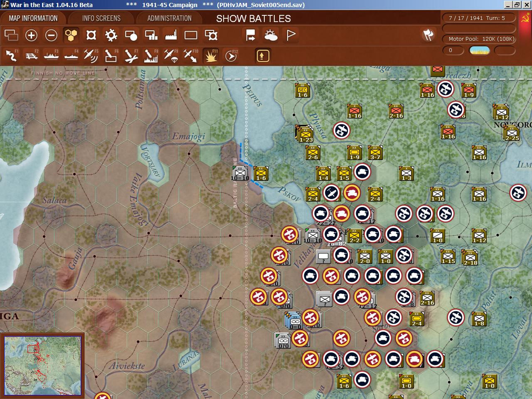Select Bomb city F8 icon
Screen dimensions: 532x399
click(x=151, y=55)
